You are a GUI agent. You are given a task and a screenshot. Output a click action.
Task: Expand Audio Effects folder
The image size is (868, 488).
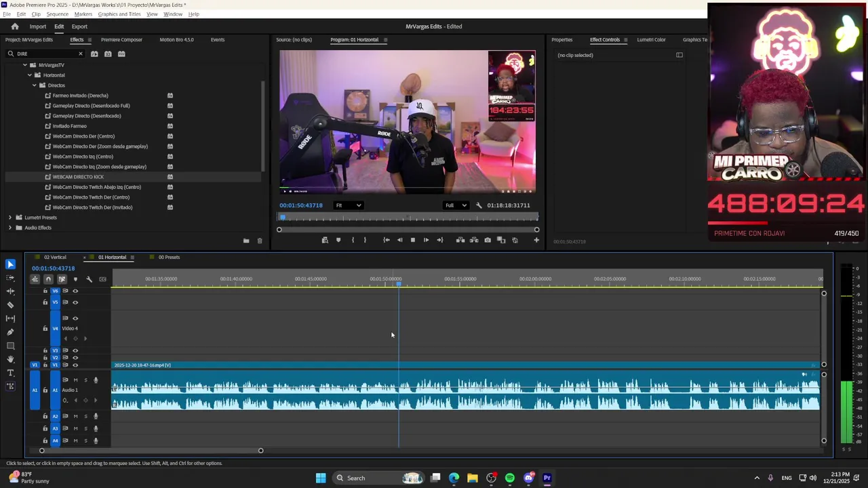point(10,228)
